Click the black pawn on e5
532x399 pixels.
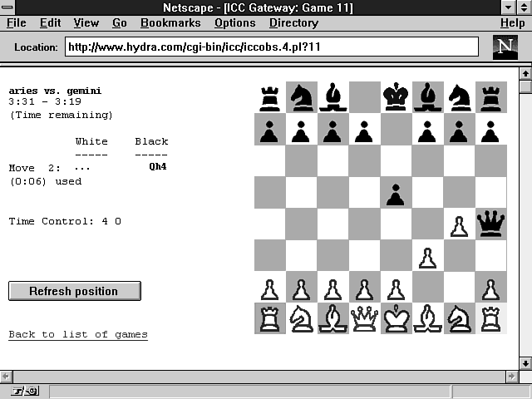coord(396,193)
